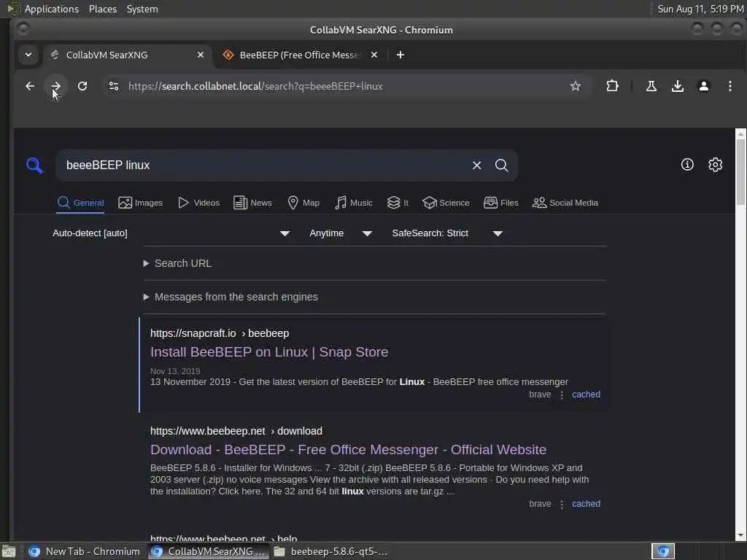This screenshot has width=747, height=560.
Task: Open the Anytime time range dropdown
Action: (x=340, y=233)
